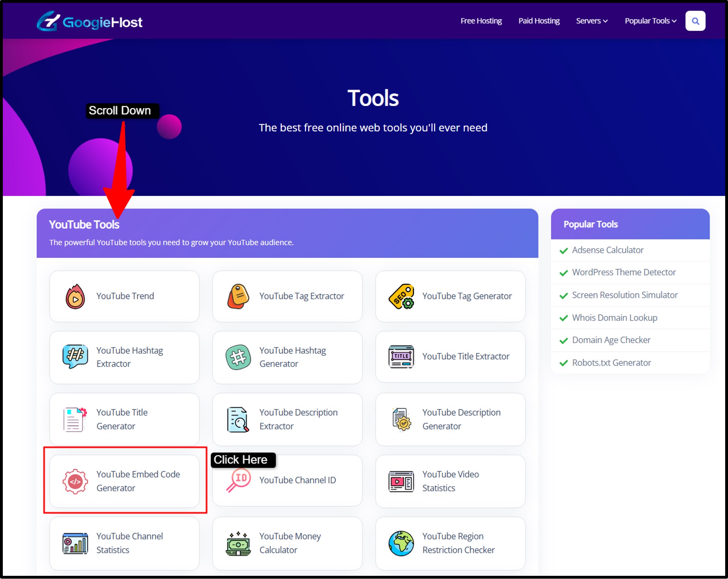Image resolution: width=728 pixels, height=579 pixels.
Task: Click the YouTube Tag Extractor tag icon
Action: (x=238, y=296)
